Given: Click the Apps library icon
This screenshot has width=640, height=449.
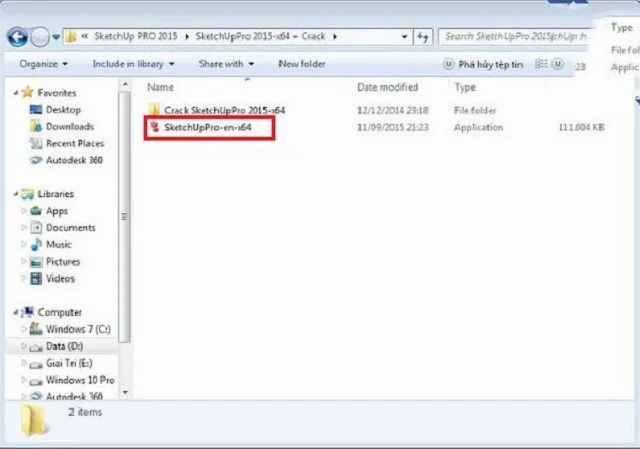Looking at the screenshot, I should 36,211.
